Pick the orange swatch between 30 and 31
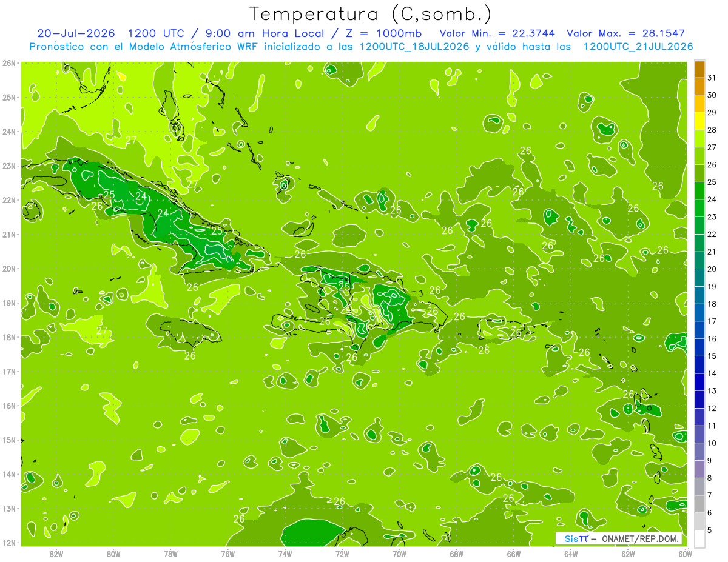The image size is (728, 562). click(699, 86)
